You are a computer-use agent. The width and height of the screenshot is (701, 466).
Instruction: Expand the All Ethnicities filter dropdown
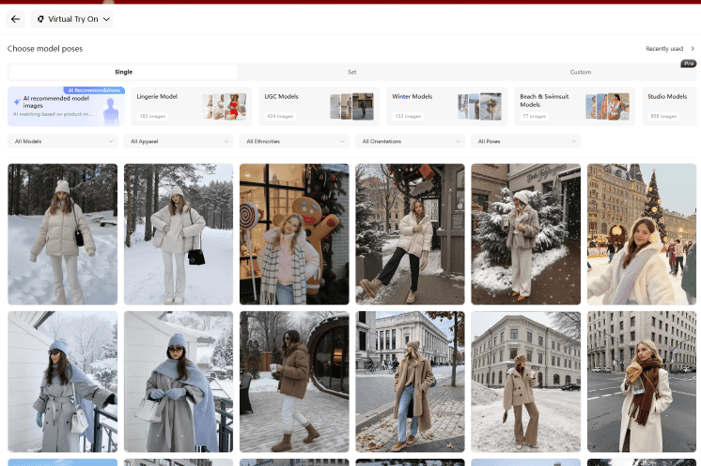[x=294, y=141]
